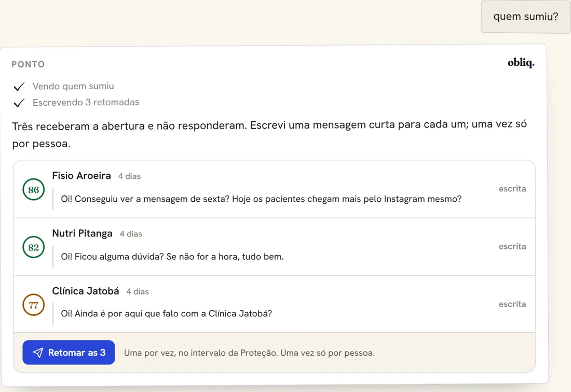Open the Clínica Jatobá name
Viewport: 571px width, 392px height.
tap(86, 291)
